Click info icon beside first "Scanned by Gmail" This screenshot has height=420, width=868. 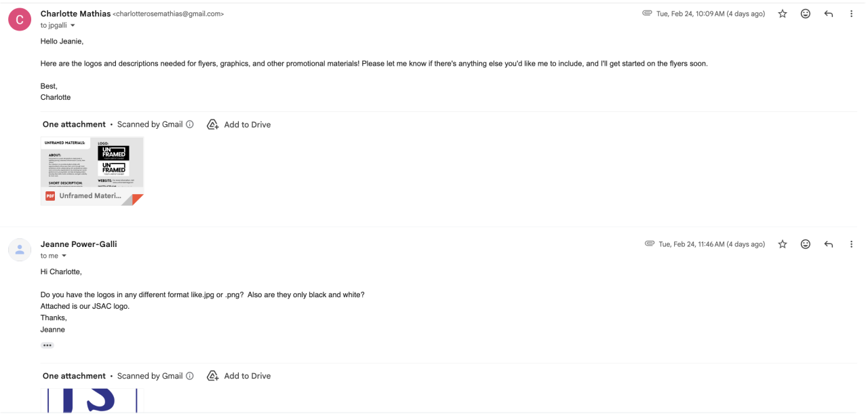[190, 125]
